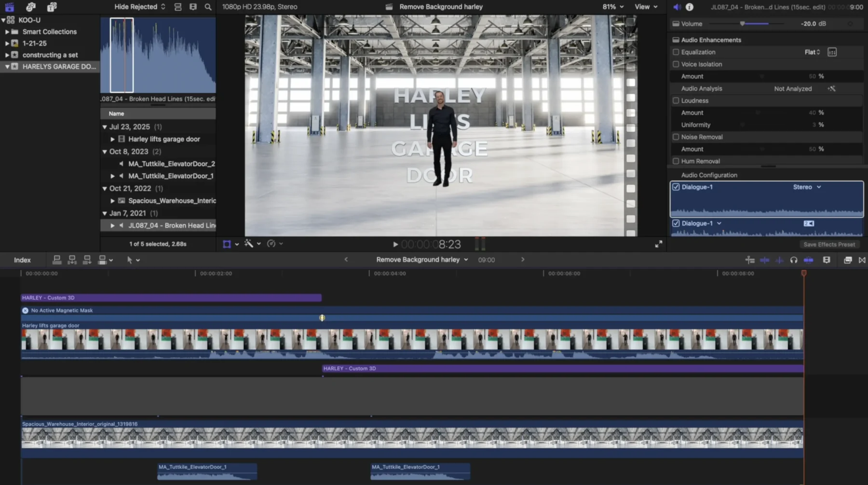Expand the Smart Collections folder
868x485 pixels.
pos(7,32)
